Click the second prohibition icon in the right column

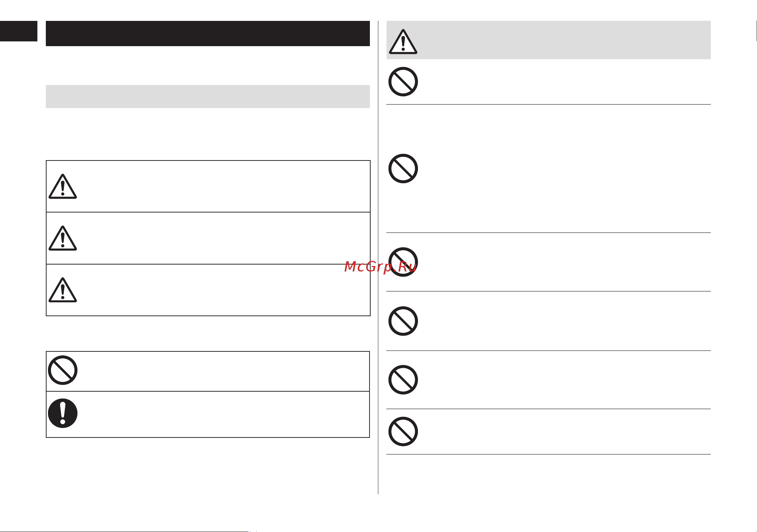point(403,169)
